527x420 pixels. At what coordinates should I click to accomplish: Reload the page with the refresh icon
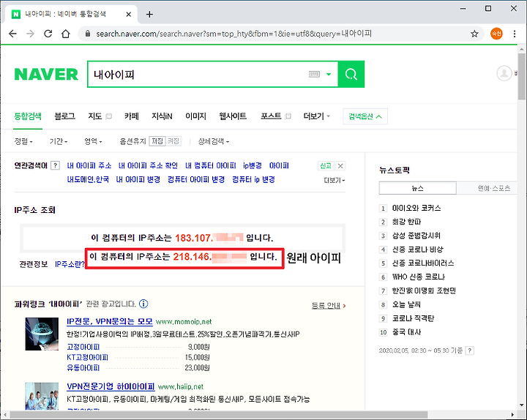click(48, 34)
